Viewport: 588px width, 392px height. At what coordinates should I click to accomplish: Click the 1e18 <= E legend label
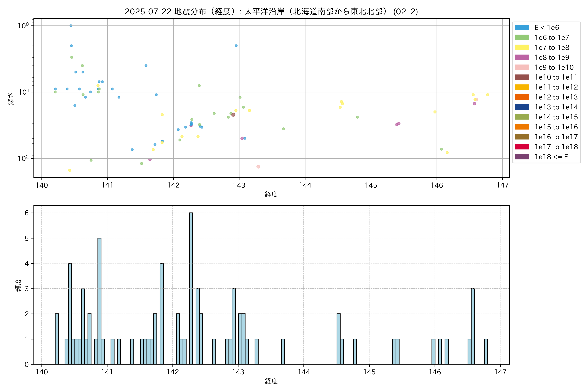point(551,157)
